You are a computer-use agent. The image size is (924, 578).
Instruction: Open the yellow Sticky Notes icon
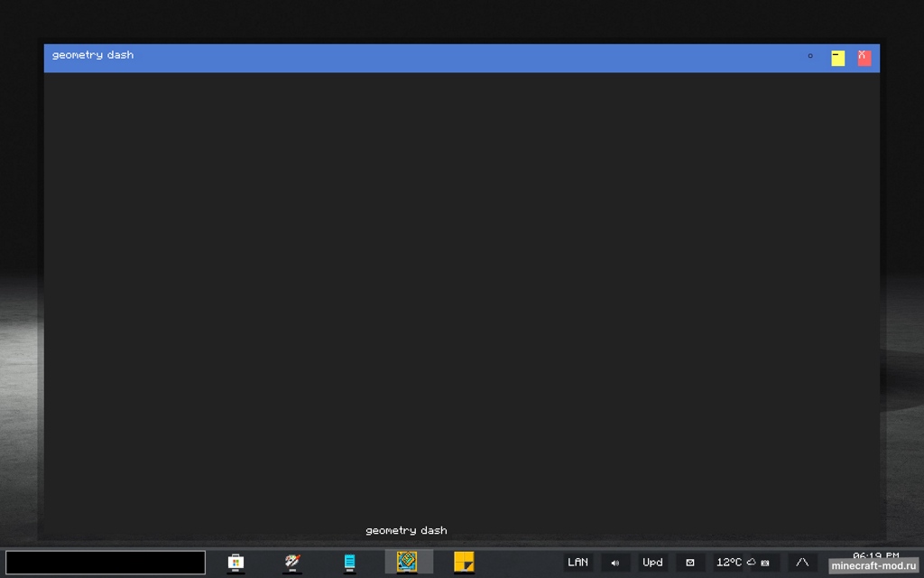[464, 562]
